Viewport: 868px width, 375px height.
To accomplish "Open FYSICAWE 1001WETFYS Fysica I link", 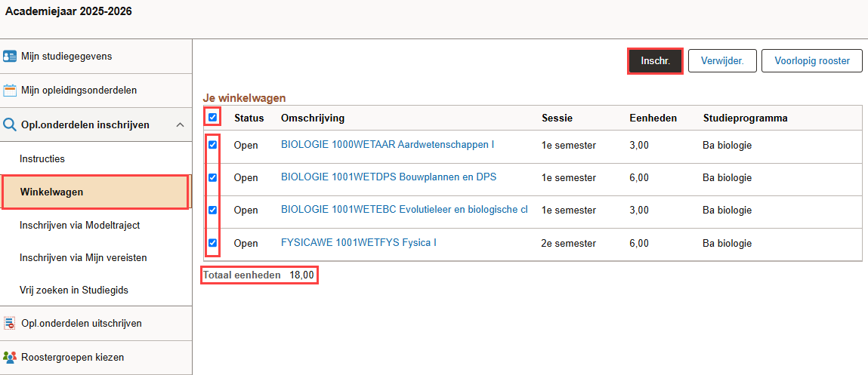I will tap(359, 242).
